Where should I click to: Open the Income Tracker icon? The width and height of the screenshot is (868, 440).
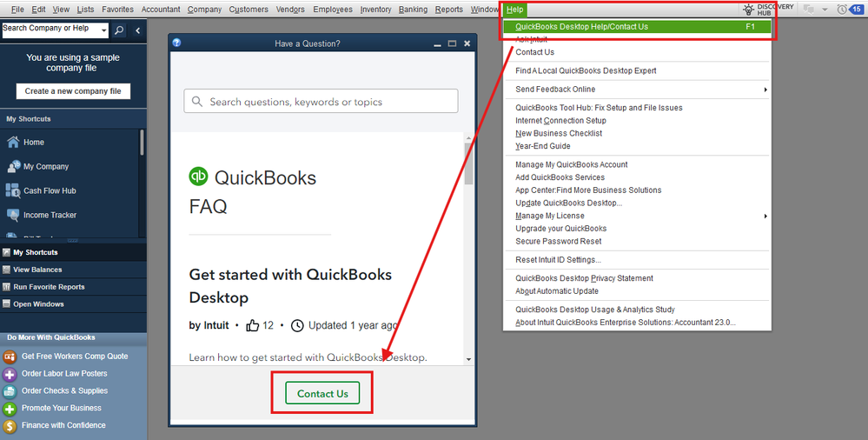[13, 215]
